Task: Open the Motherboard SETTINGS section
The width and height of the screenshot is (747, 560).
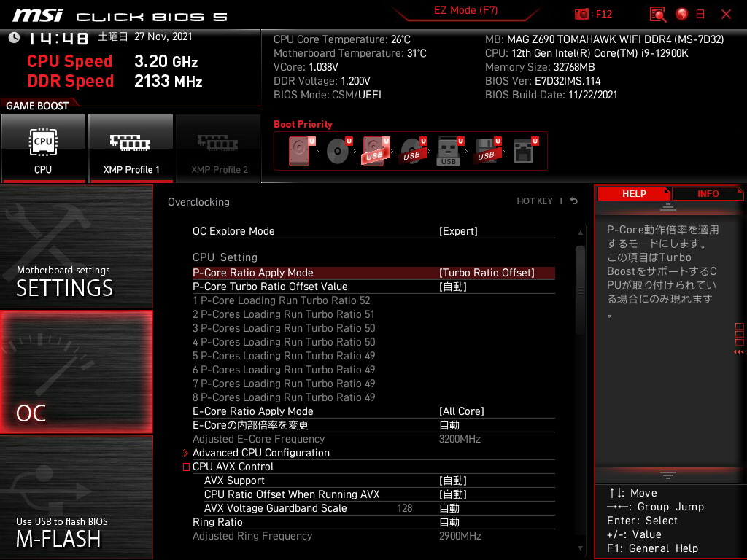Action: click(77, 246)
